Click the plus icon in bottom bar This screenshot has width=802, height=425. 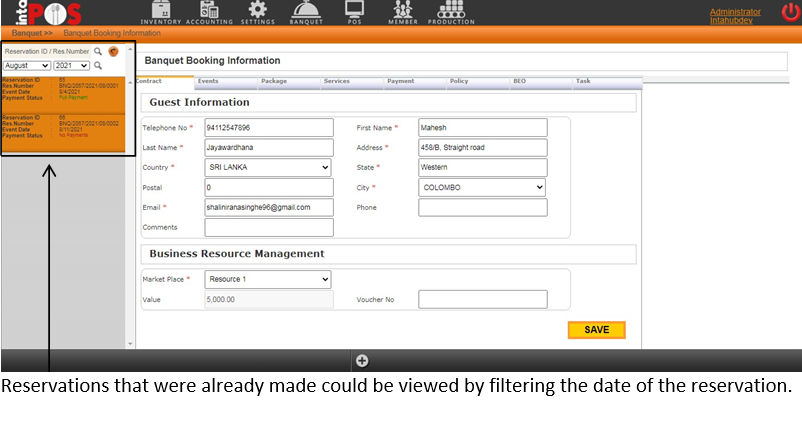pos(362,361)
